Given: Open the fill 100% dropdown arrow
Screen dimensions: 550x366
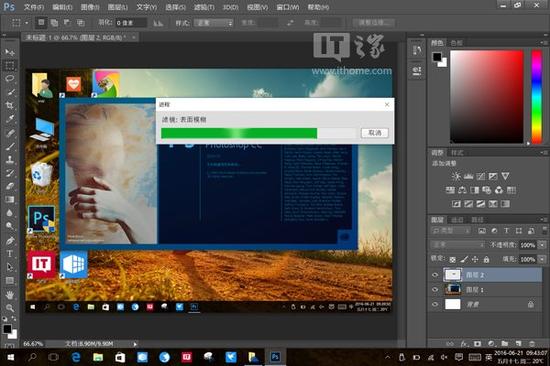Looking at the screenshot, I should pos(542,259).
